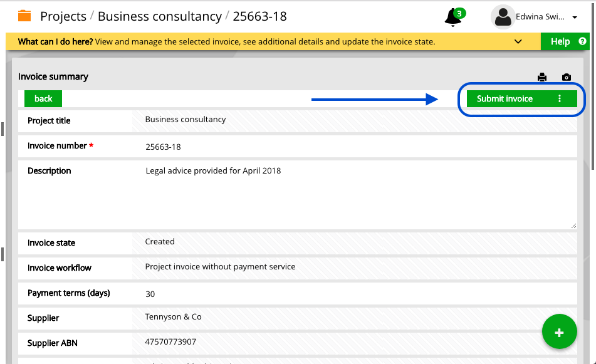
Task: Open the notifications bell
Action: (x=454, y=17)
